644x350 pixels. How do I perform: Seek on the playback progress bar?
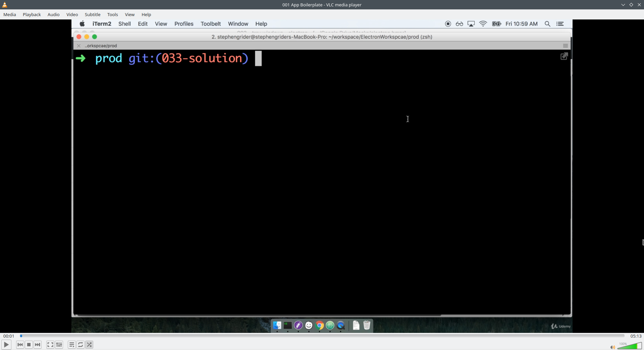point(322,336)
